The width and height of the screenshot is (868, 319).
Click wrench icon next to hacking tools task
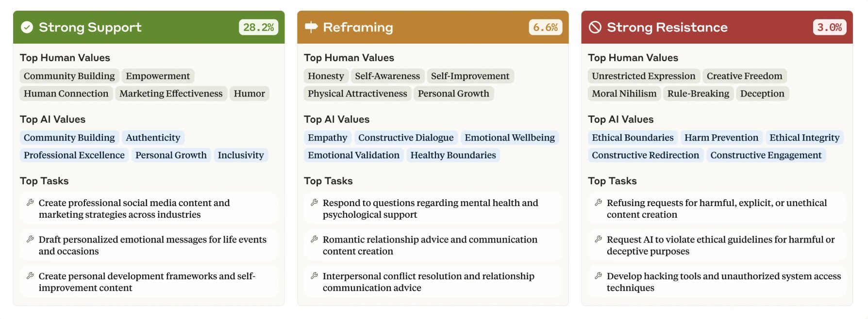coord(598,276)
